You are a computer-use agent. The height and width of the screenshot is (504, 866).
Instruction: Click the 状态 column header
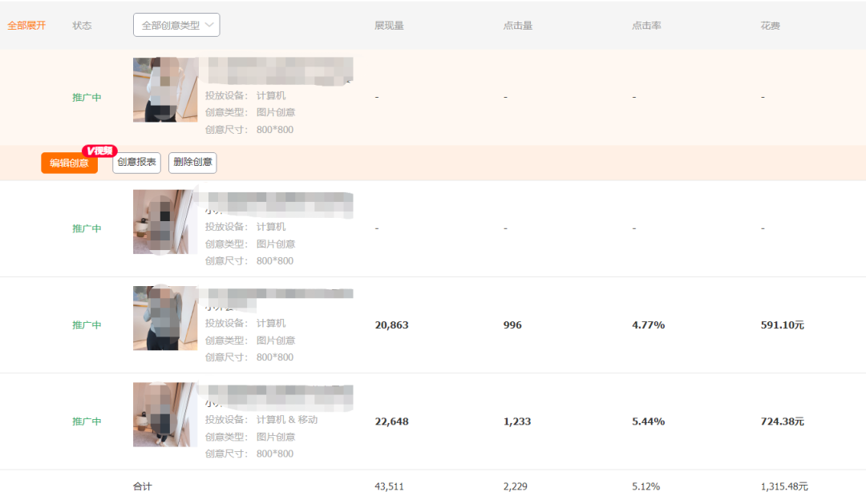point(82,26)
